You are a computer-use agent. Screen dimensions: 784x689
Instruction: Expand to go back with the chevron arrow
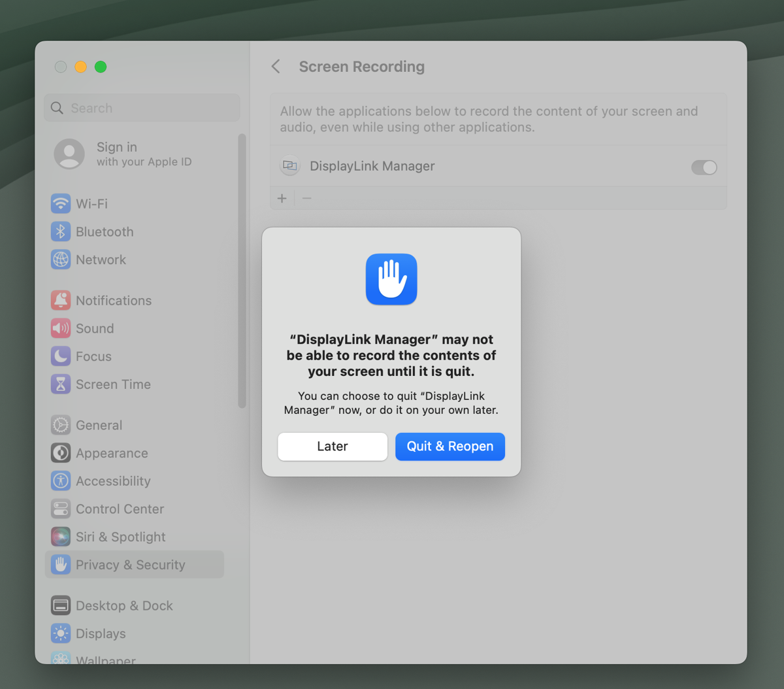[x=275, y=66]
